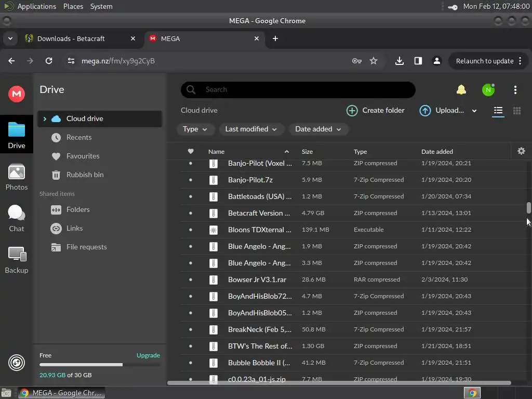Go back in Chrome
Viewport: 532px width, 399px height.
click(x=11, y=61)
